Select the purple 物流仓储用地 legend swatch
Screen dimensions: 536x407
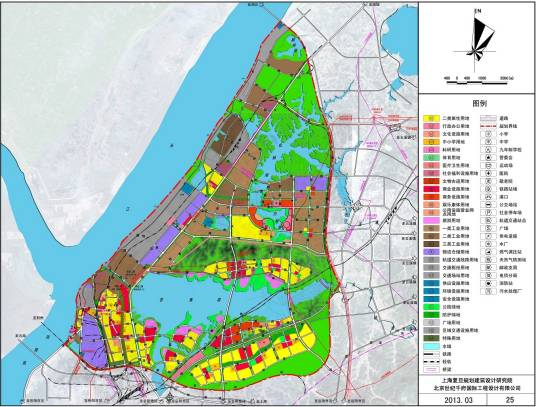click(x=431, y=252)
